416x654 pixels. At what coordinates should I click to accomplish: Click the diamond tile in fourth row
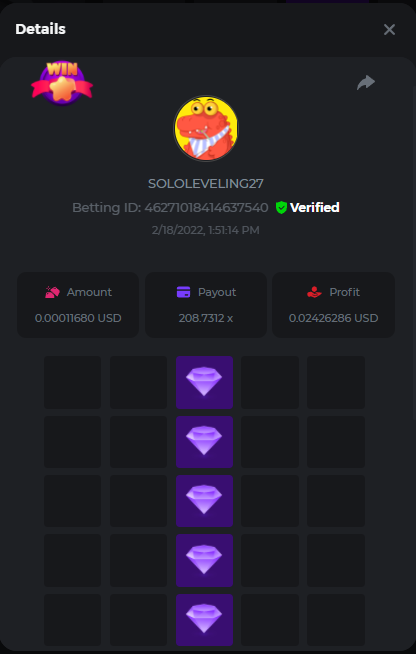(x=204, y=560)
